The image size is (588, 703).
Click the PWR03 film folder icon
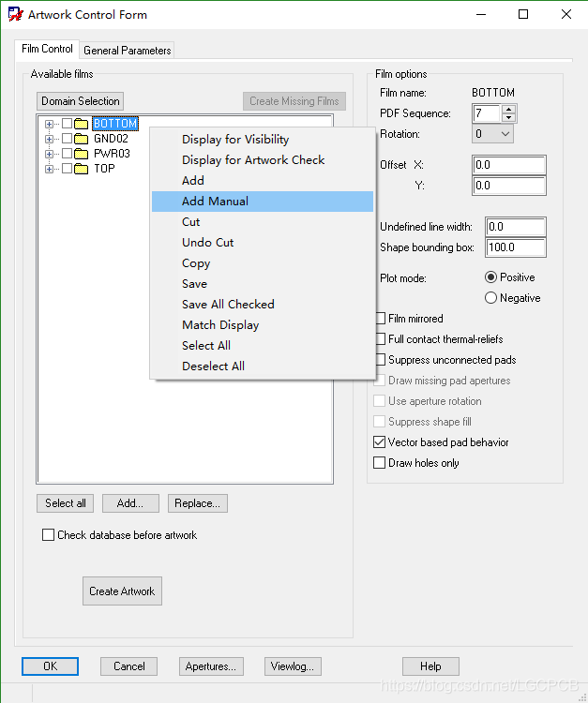coord(82,154)
